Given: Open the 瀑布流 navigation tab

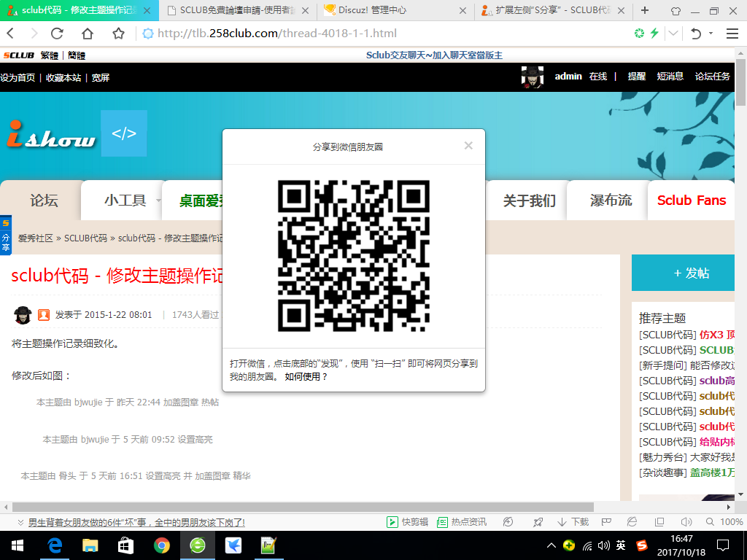Looking at the screenshot, I should tap(611, 201).
